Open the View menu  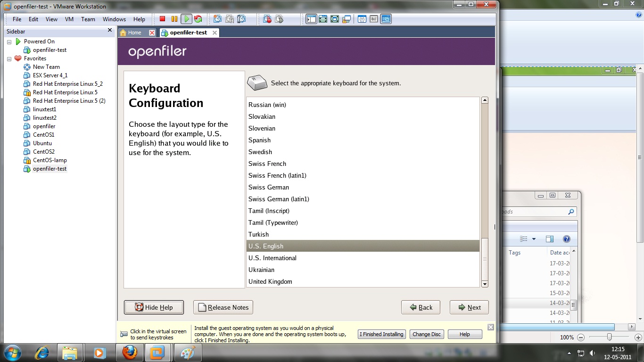pos(51,19)
